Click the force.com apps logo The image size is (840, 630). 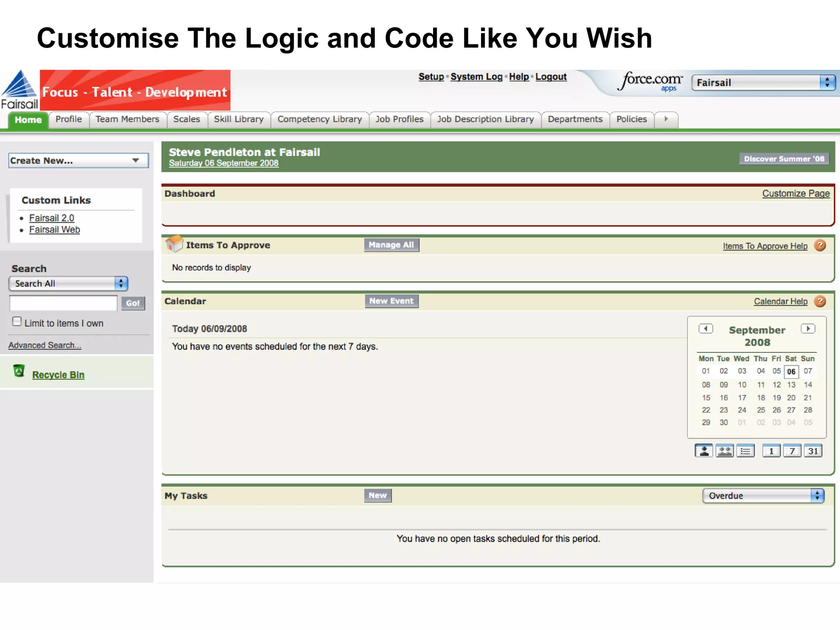click(651, 81)
